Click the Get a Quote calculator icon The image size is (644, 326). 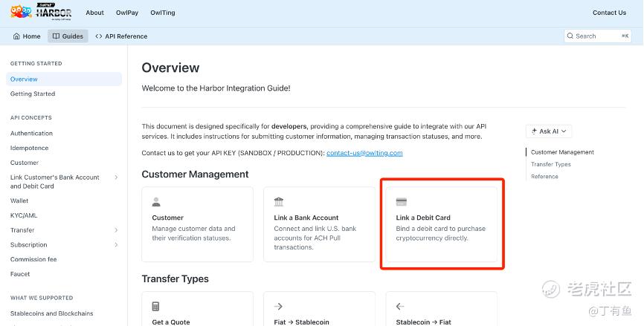[x=155, y=306]
